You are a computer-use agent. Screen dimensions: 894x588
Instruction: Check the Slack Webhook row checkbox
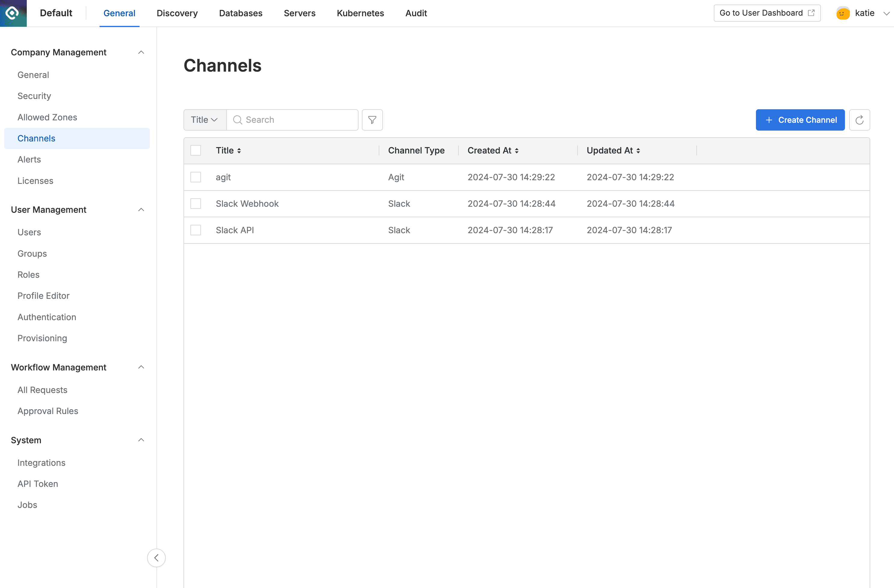[196, 204]
